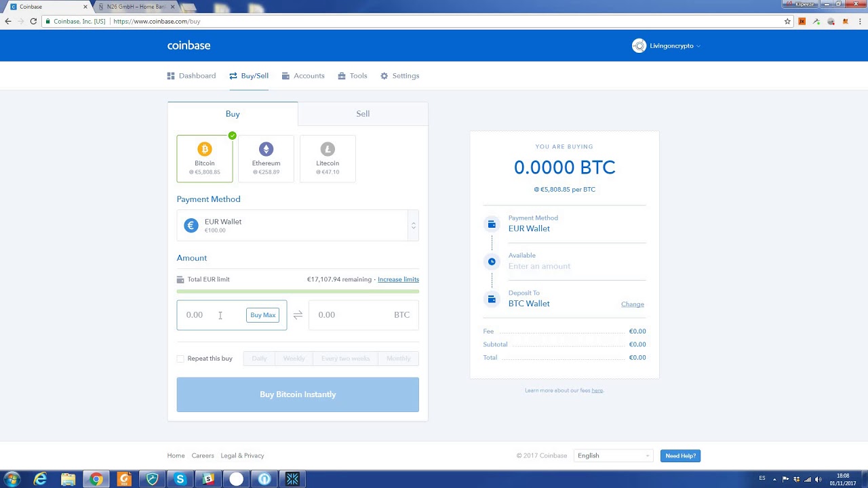Open the orange Jx extension
The height and width of the screenshot is (488, 868).
(x=802, y=21)
